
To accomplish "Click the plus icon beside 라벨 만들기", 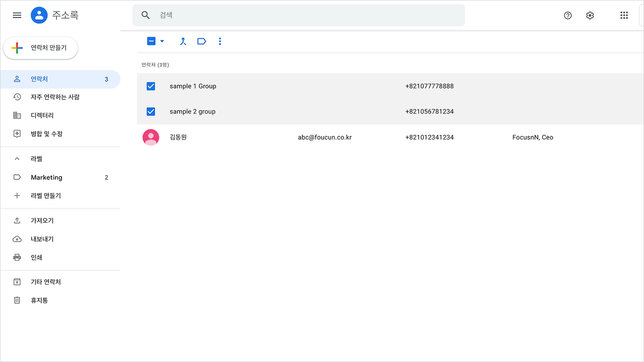I will click(17, 196).
